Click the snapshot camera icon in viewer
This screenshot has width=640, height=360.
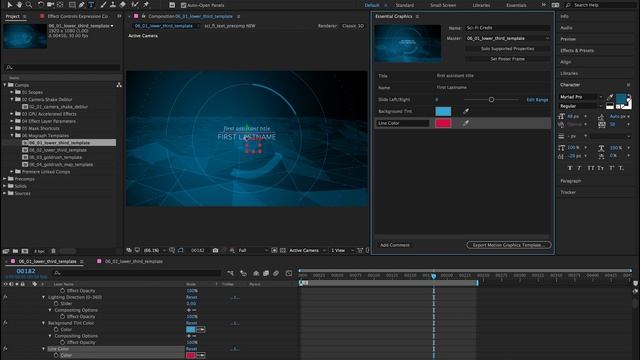coord(215,250)
